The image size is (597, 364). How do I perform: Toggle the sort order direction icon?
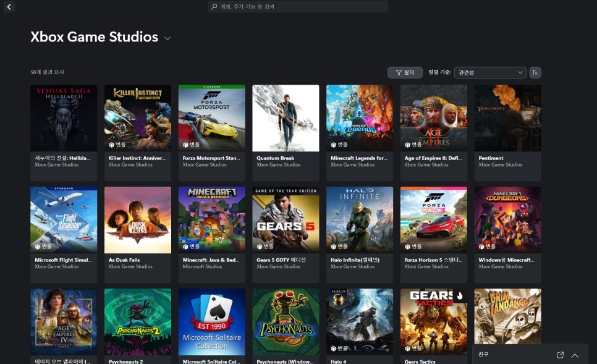click(x=535, y=72)
